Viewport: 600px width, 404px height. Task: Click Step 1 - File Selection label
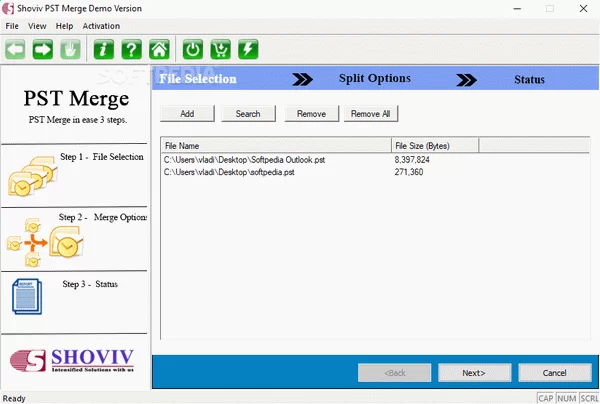click(x=102, y=157)
